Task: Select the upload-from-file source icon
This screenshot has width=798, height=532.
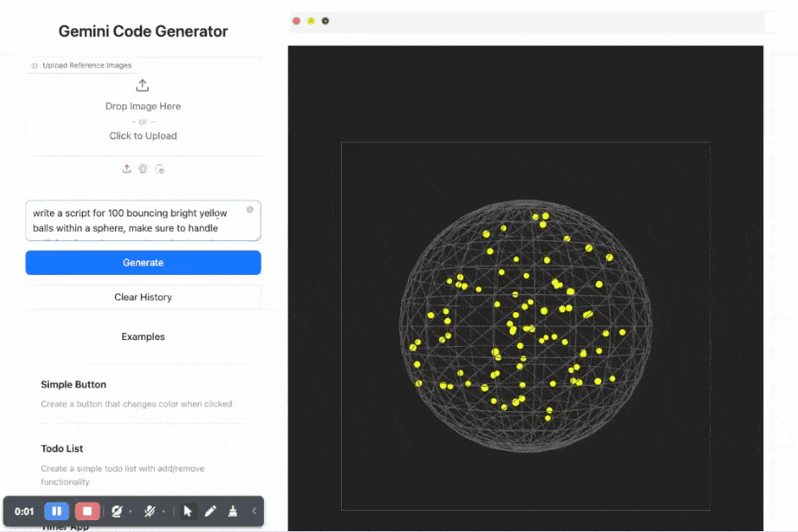Action: (x=127, y=168)
